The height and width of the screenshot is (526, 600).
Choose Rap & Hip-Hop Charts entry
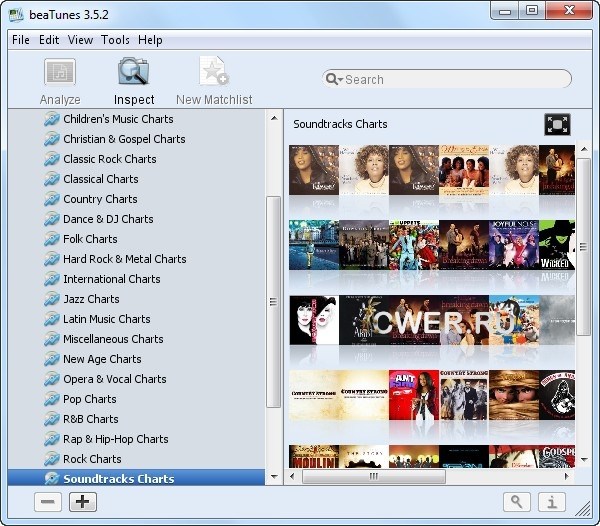(x=115, y=439)
